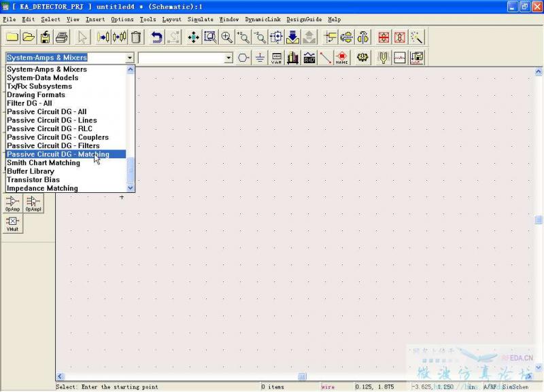Screen dimensions: 544x392
Task: Click the Push Into Hierarchy down-arrow icon
Action: click(x=293, y=37)
